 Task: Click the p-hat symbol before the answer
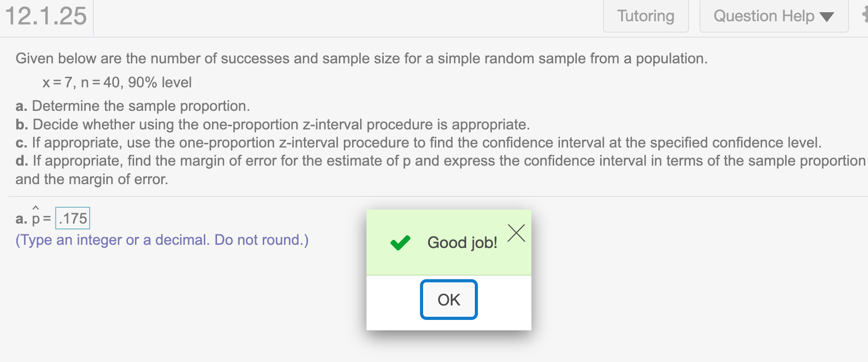[x=36, y=217]
